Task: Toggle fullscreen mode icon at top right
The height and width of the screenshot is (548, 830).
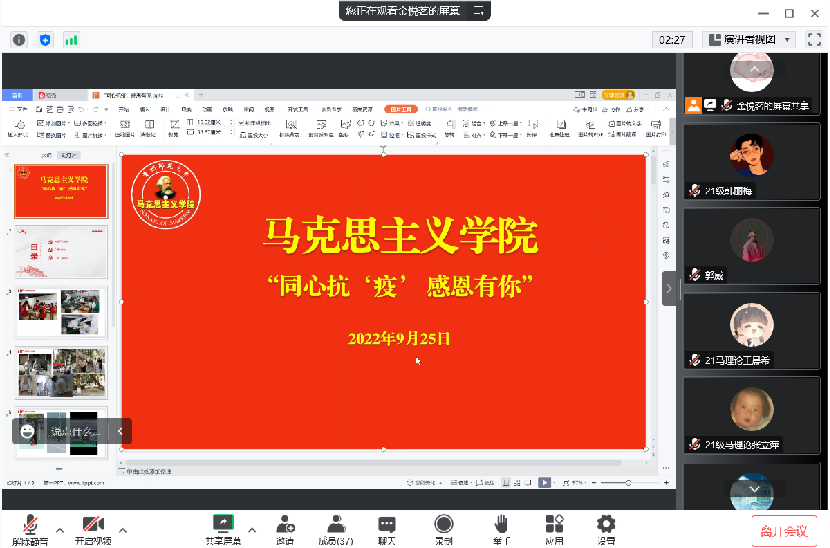Action: (815, 40)
